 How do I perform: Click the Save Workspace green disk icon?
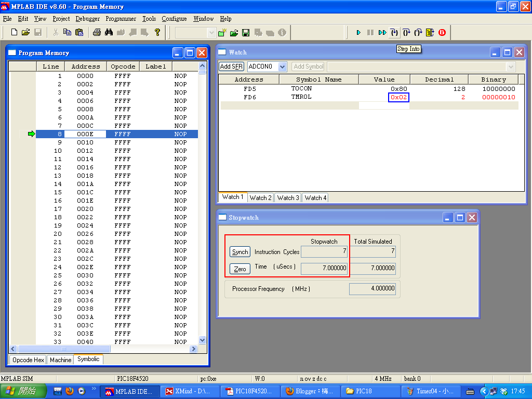(246, 33)
